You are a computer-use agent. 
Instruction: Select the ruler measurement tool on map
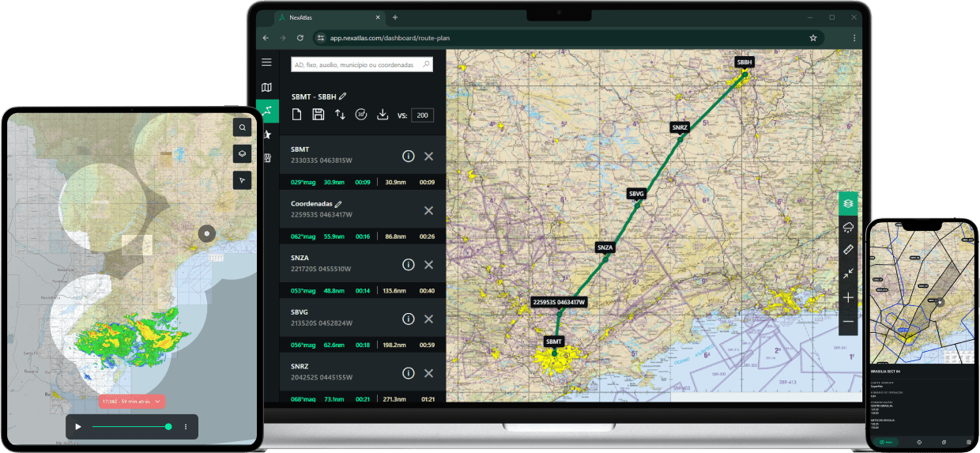tap(848, 251)
